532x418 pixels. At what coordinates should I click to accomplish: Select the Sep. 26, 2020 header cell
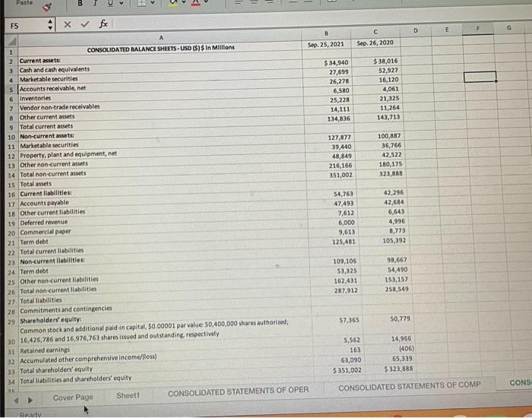pos(375,43)
